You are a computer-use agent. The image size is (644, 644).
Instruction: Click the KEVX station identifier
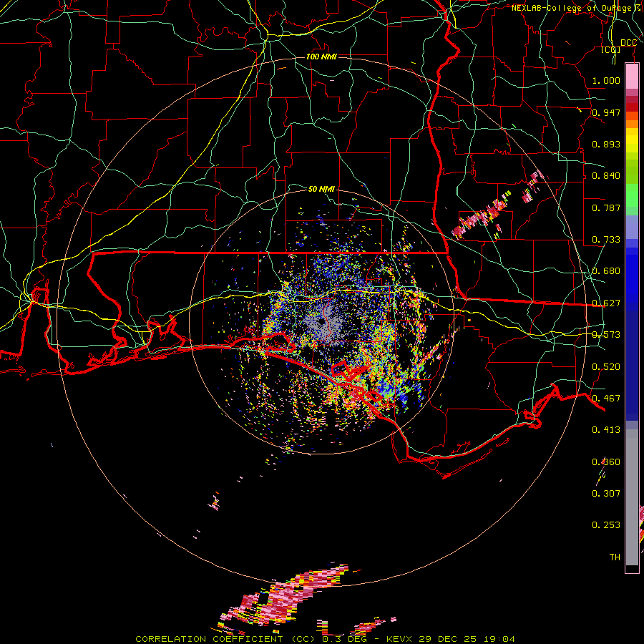pos(400,639)
